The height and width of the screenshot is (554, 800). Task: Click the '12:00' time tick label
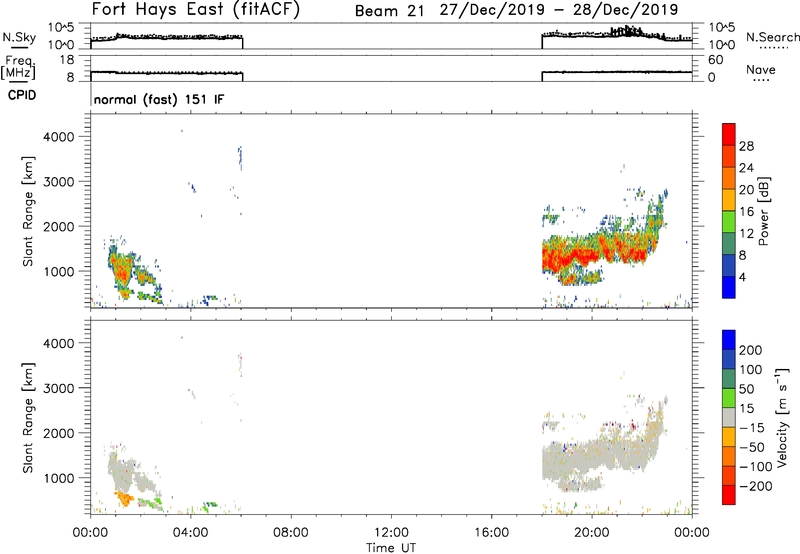pos(391,533)
